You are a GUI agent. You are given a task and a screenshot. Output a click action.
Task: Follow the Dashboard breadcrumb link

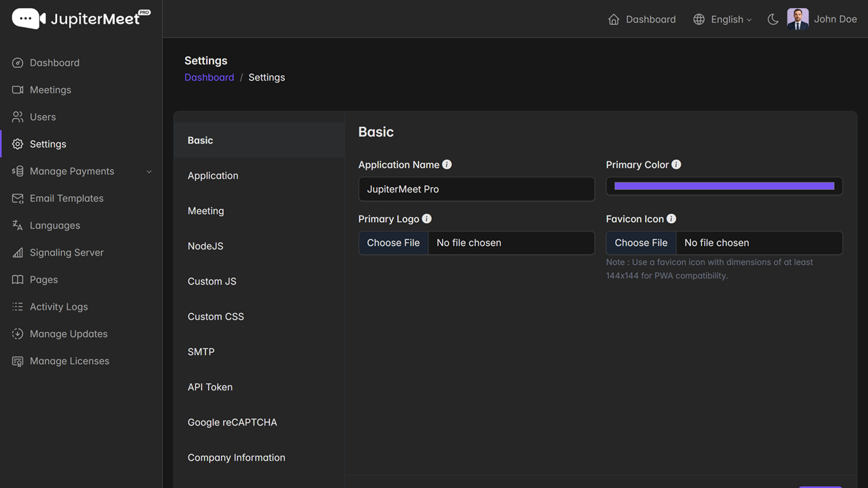(209, 77)
